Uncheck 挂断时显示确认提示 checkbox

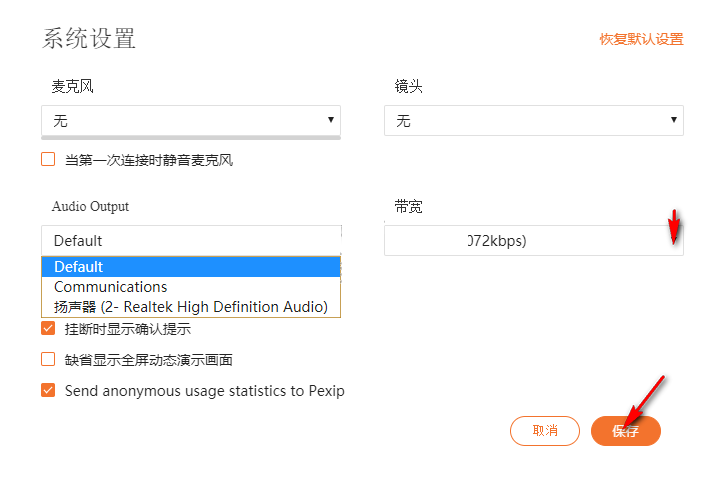coord(48,329)
